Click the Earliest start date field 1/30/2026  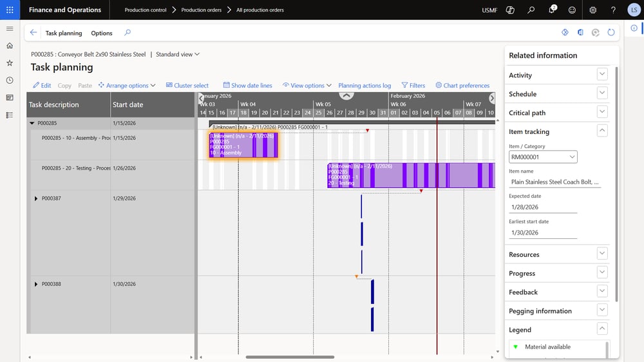pyautogui.click(x=543, y=233)
